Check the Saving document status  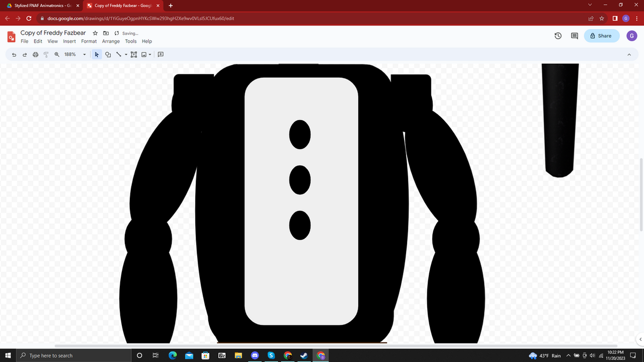click(126, 33)
